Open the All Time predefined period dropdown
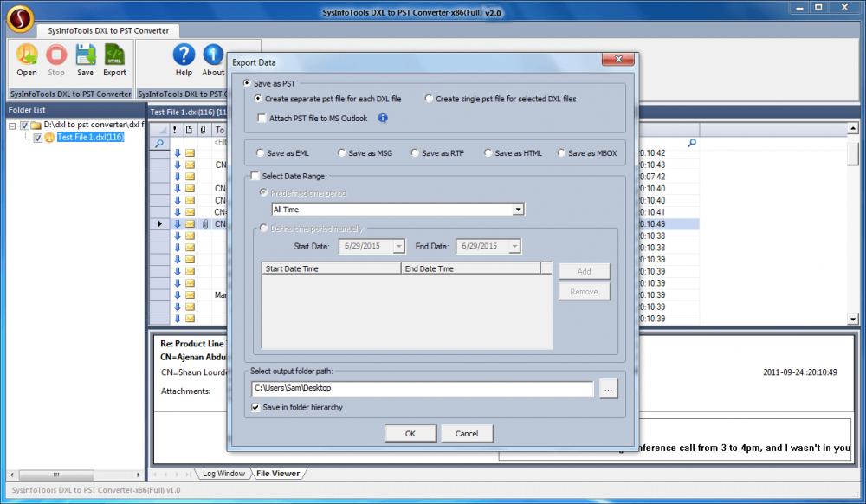The width and height of the screenshot is (866, 504). (518, 209)
